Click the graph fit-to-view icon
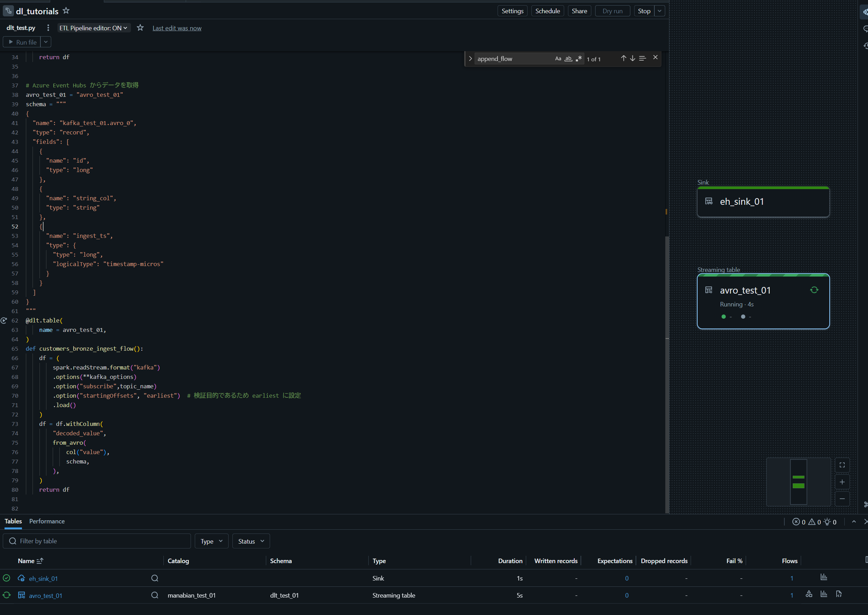Viewport: 868px width, 615px height. [842, 465]
